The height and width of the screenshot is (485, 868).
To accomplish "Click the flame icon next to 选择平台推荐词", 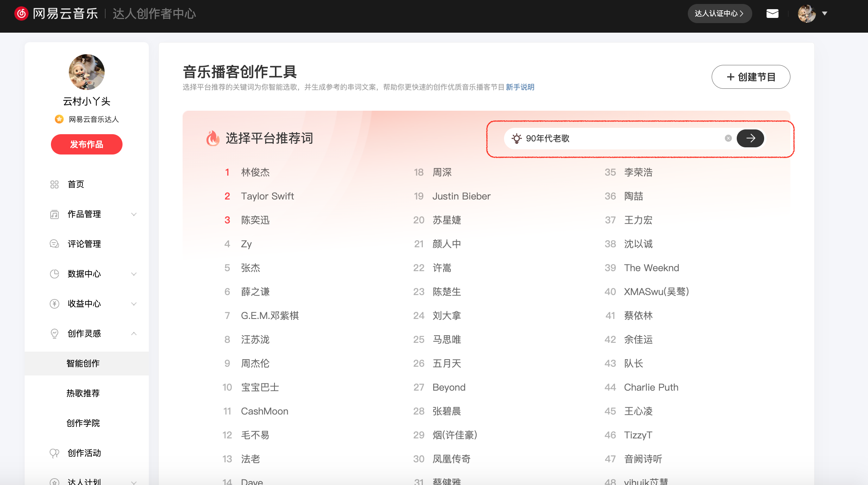I will pyautogui.click(x=213, y=138).
